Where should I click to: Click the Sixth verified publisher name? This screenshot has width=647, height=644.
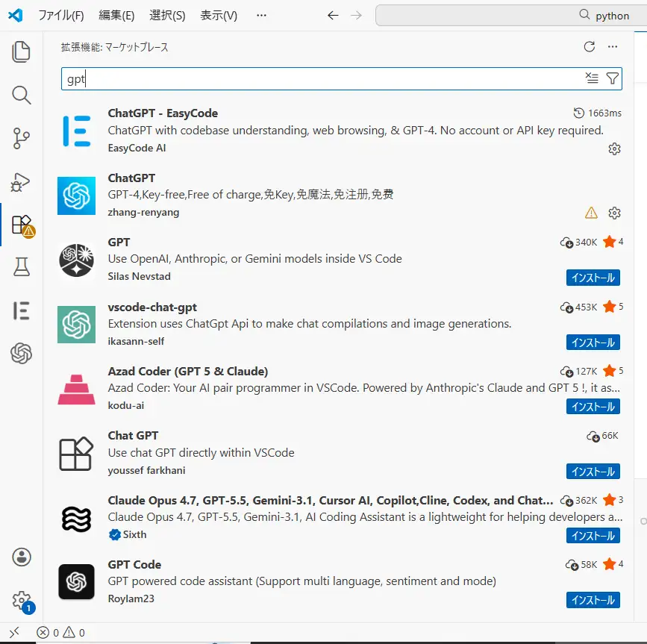[134, 534]
